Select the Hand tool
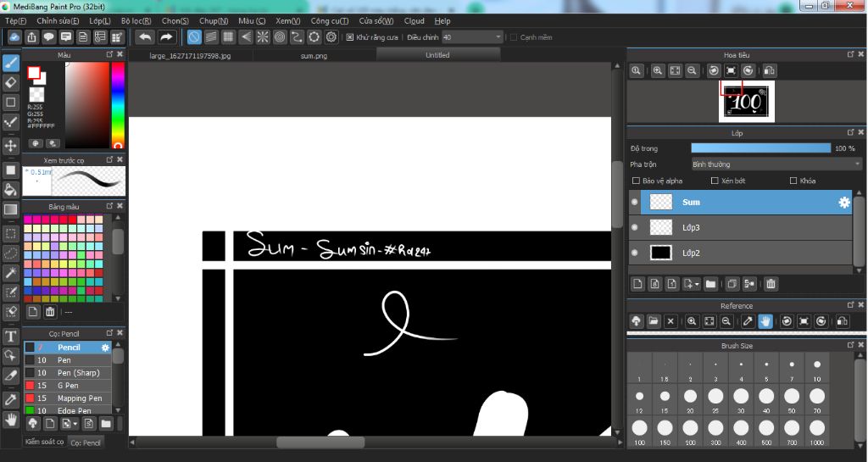 click(10, 420)
